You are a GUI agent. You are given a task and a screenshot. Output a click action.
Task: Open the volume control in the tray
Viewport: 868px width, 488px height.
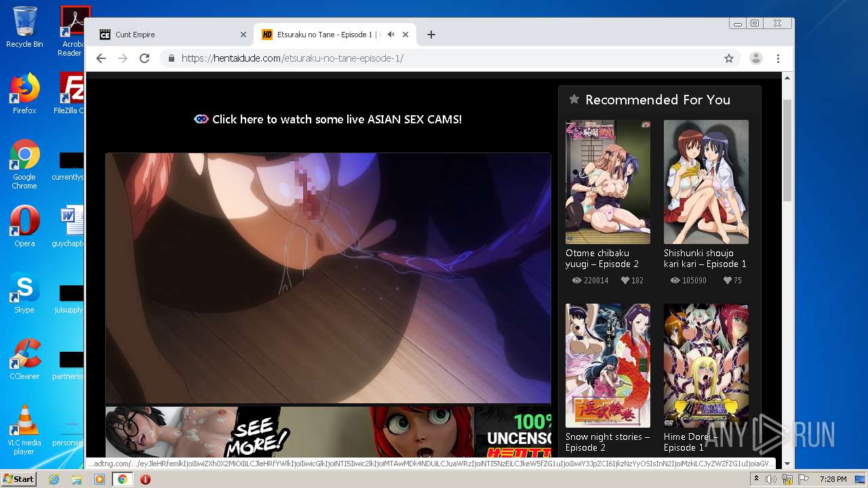[771, 479]
